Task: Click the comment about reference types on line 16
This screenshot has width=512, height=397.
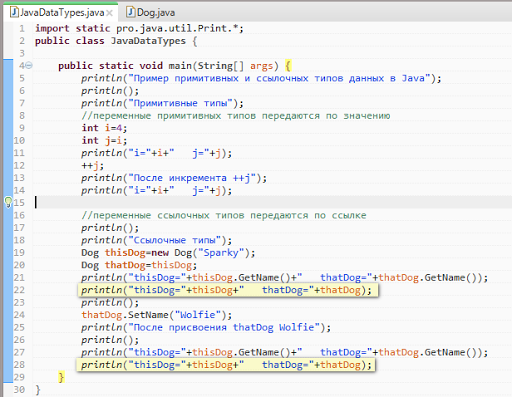Action: click(224, 215)
